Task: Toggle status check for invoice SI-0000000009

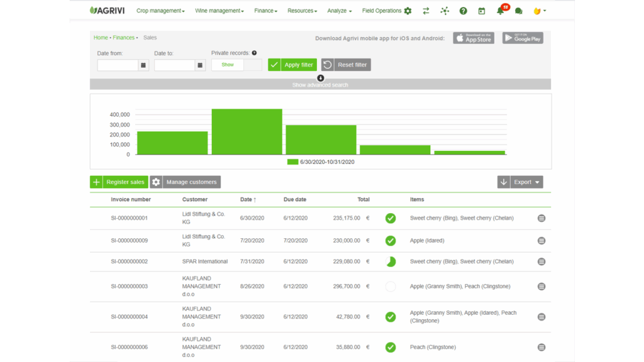Action: pyautogui.click(x=391, y=241)
